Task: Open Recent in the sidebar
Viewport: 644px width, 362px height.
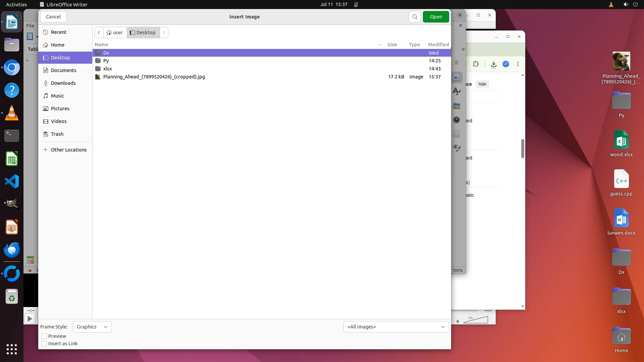Action: click(58, 32)
